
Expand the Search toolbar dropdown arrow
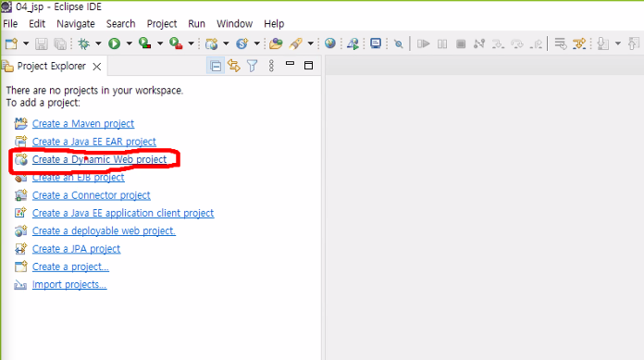point(311,43)
